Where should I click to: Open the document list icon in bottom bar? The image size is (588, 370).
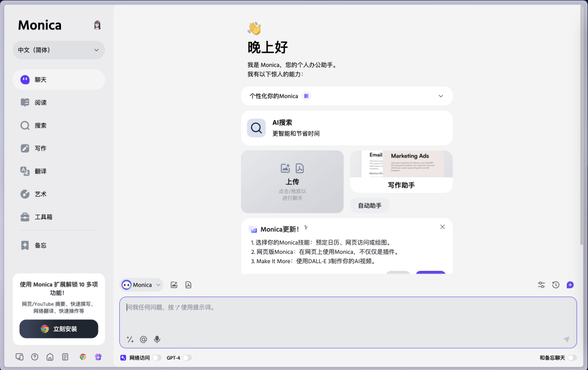click(x=65, y=357)
